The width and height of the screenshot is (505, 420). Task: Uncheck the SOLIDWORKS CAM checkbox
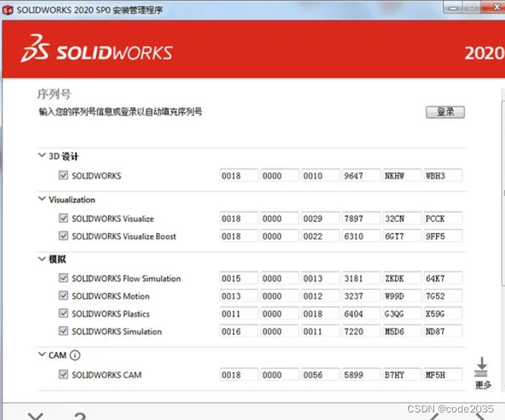tap(64, 375)
